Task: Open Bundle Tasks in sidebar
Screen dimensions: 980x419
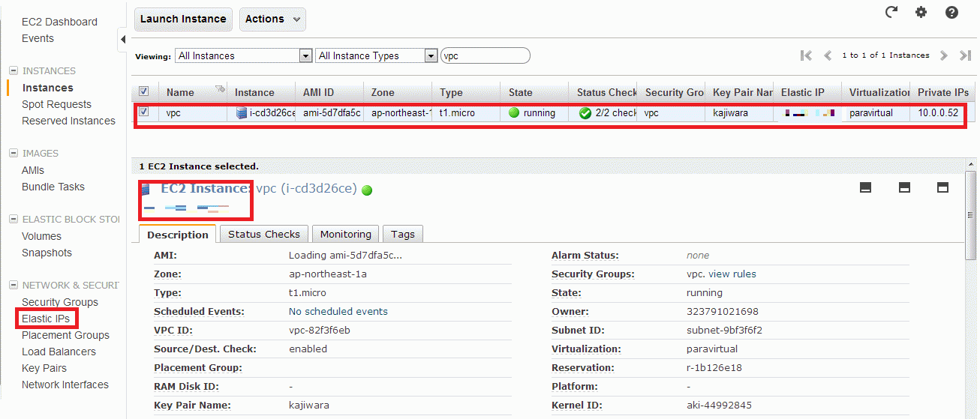Action: pyautogui.click(x=53, y=187)
